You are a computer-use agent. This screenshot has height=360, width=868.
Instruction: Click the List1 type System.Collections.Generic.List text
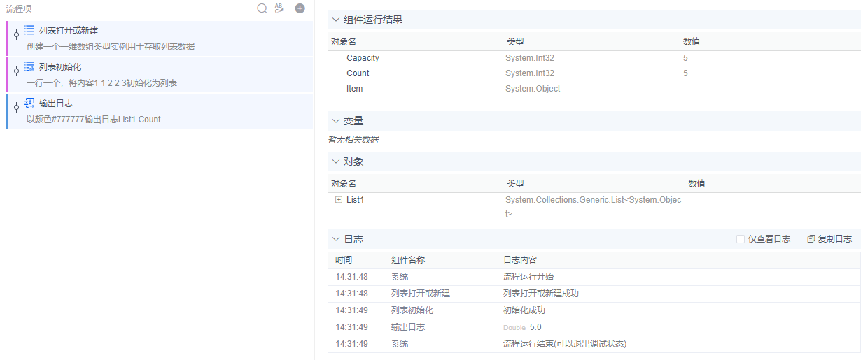pyautogui.click(x=593, y=206)
